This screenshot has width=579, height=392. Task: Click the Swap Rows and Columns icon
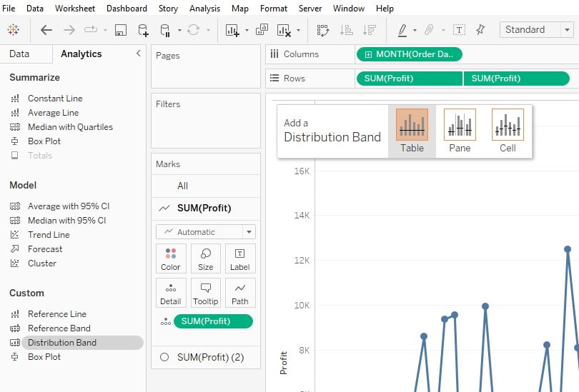click(322, 30)
